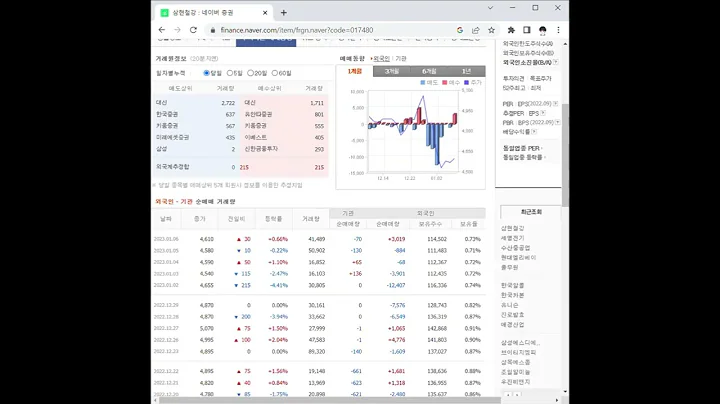Click the vertical page scrollbar thumb
Screen dimensions: 720x404
(x=565, y=154)
